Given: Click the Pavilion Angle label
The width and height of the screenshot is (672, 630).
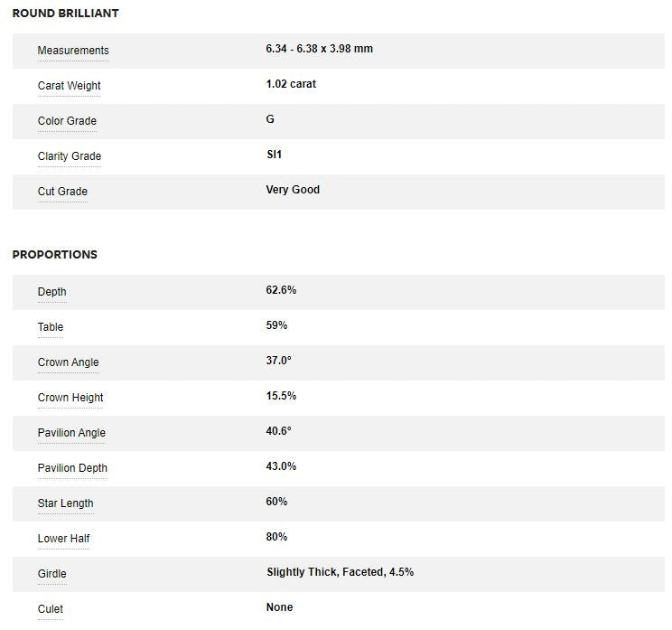Looking at the screenshot, I should (71, 433).
